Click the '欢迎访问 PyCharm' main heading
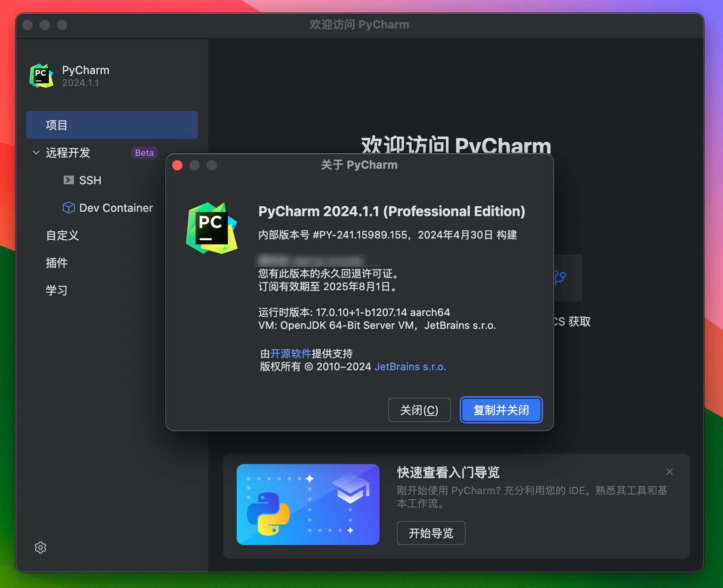The image size is (723, 588). click(456, 145)
